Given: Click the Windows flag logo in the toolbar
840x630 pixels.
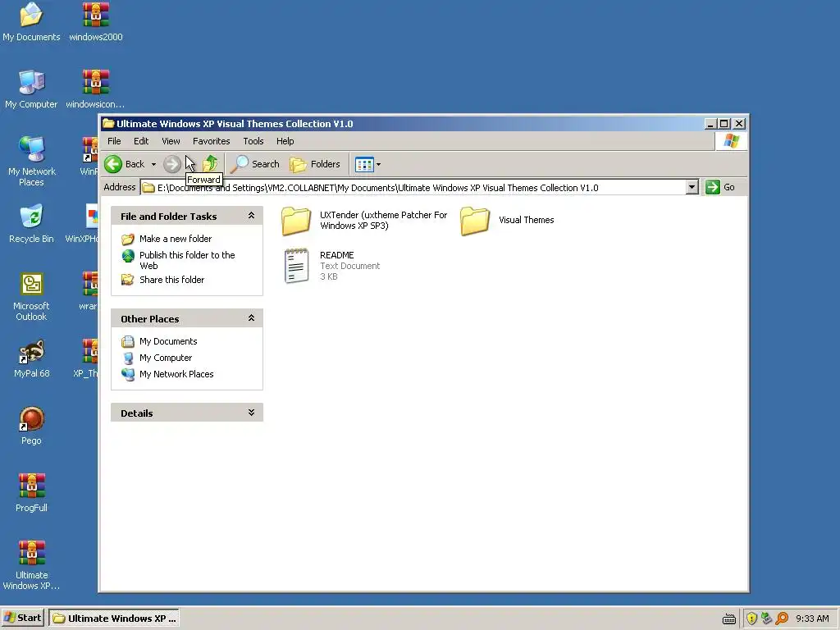Looking at the screenshot, I should point(731,141).
